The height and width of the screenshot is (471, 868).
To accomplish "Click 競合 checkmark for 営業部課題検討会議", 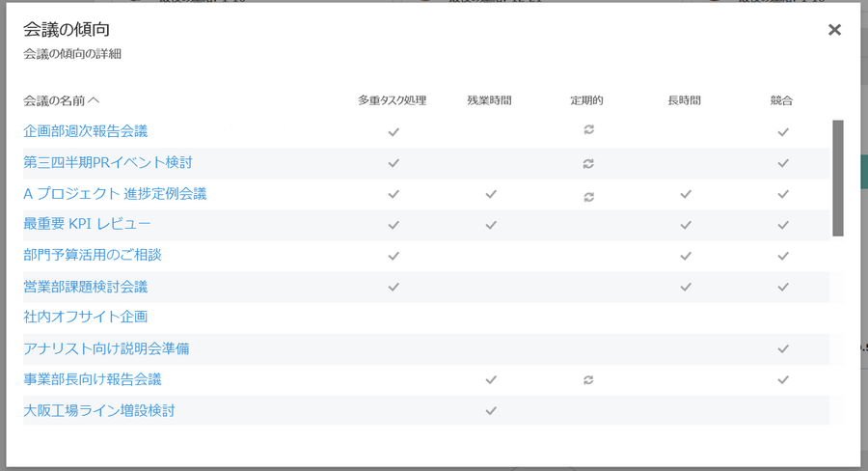I will [x=783, y=287].
